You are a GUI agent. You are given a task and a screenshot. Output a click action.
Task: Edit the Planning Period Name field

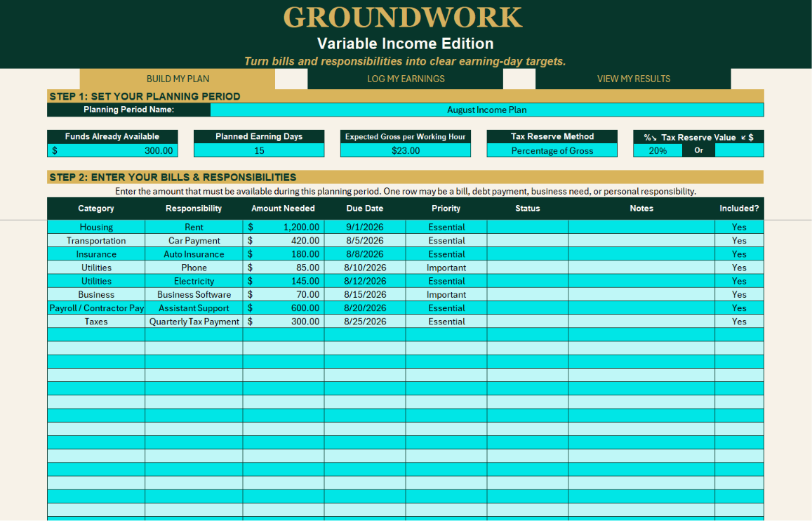coord(487,110)
